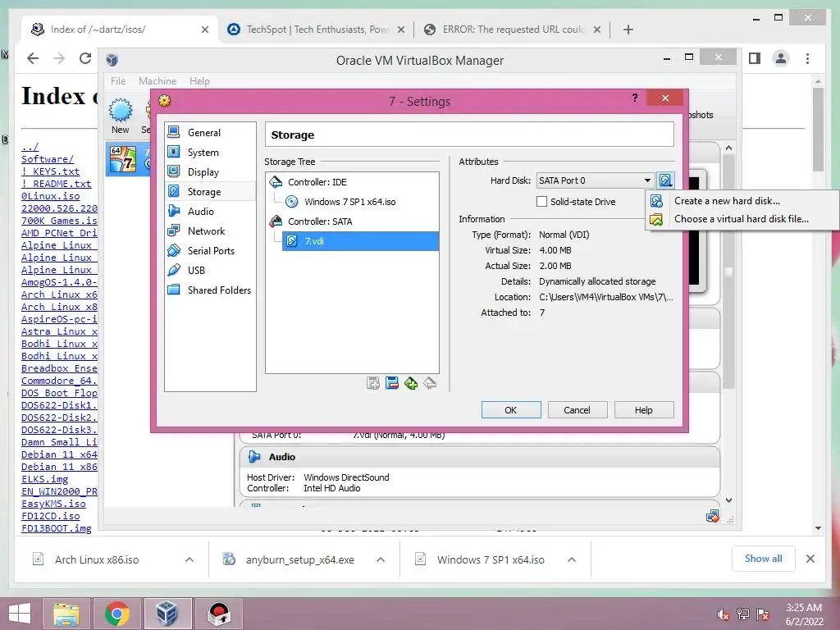This screenshot has width=840, height=630.
Task: Click Cancel in Settings dialog
Action: [x=577, y=410]
